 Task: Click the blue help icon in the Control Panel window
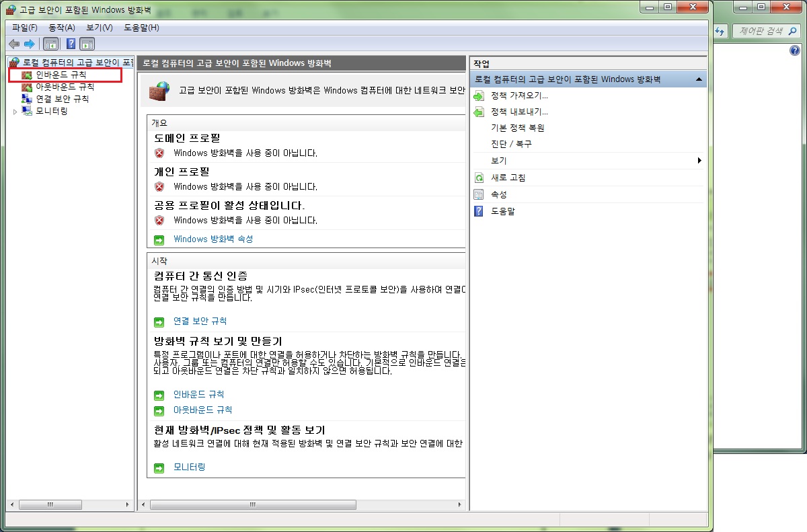[794, 51]
